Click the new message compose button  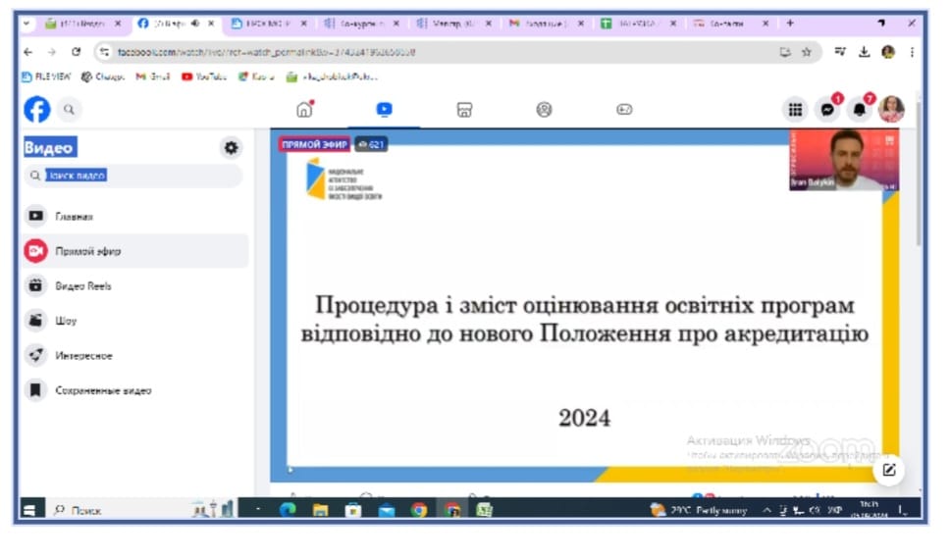889,470
